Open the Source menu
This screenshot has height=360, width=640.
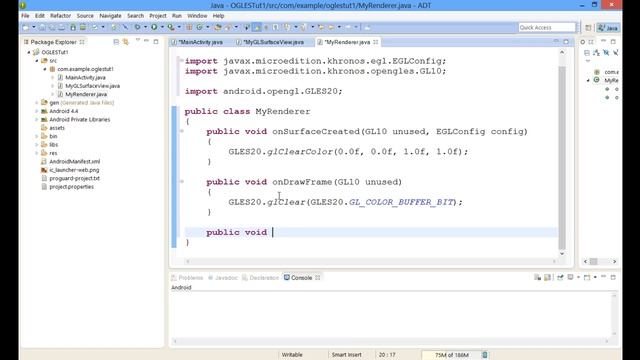[85, 16]
